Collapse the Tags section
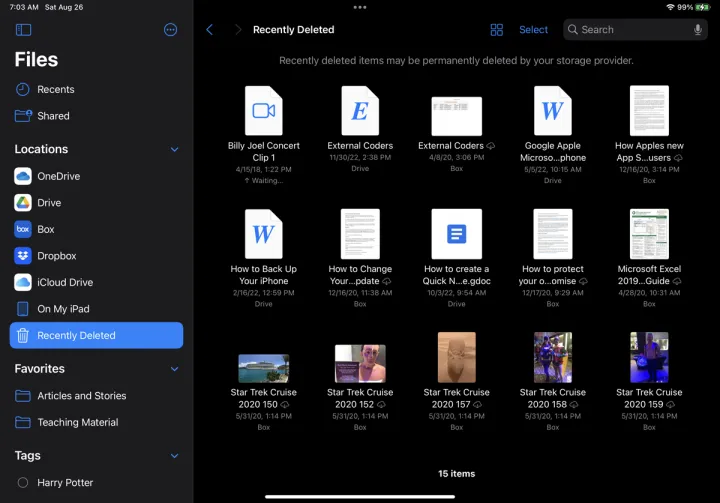The height and width of the screenshot is (503, 720). click(x=174, y=456)
